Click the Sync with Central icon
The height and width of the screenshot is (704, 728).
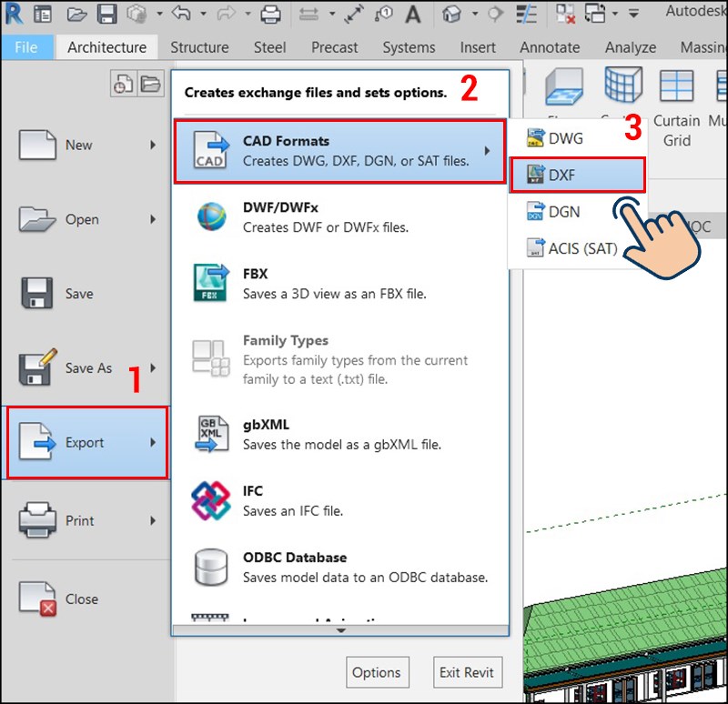(136, 14)
